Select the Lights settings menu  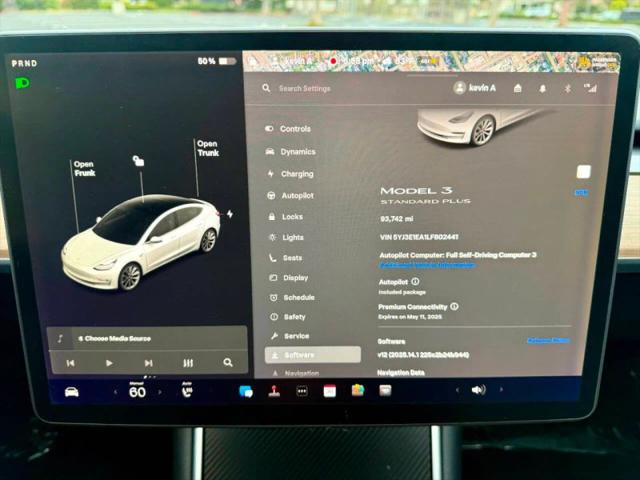pyautogui.click(x=286, y=237)
